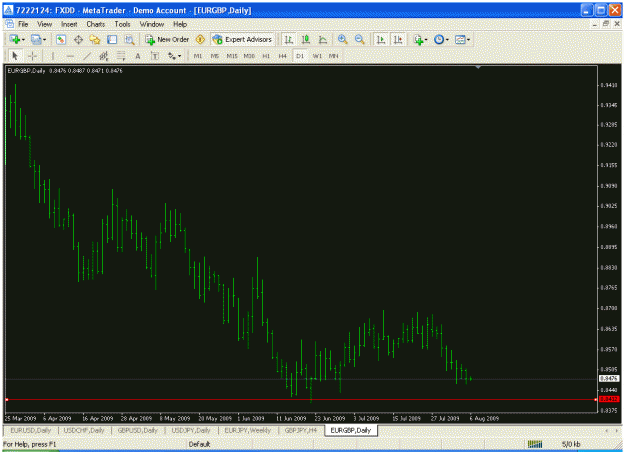
Task: Open the Data Window crosshair icon
Action: (78, 39)
